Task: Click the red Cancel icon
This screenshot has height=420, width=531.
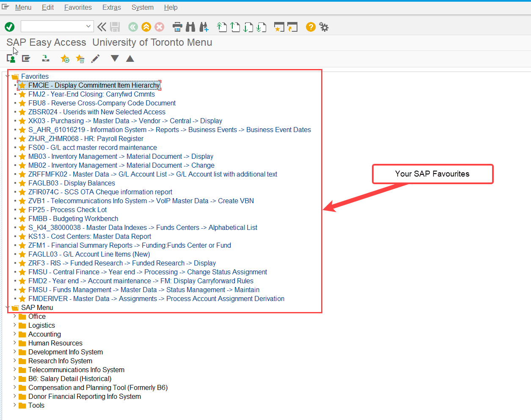Action: point(160,27)
